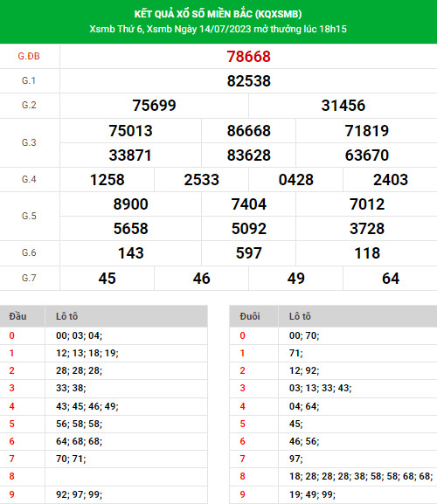Screen dimensions: 437x504
Task: Click the red Đầu digit 9
Action: click(x=12, y=494)
